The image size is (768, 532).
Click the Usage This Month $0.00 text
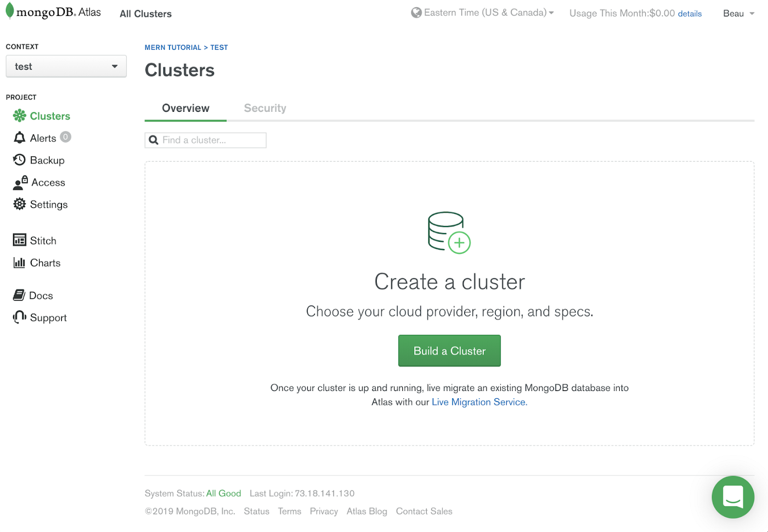622,13
